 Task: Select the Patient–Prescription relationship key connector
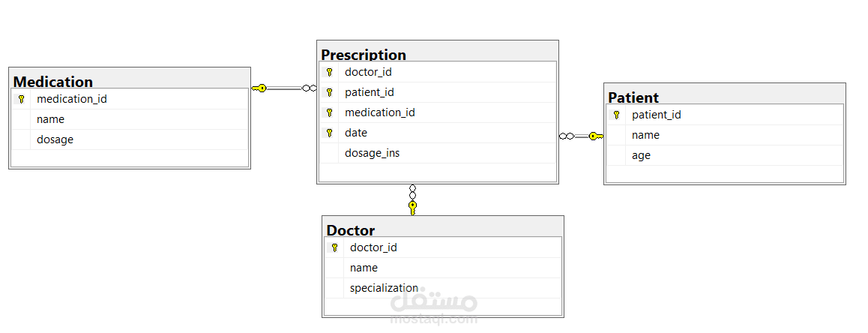pos(595,136)
